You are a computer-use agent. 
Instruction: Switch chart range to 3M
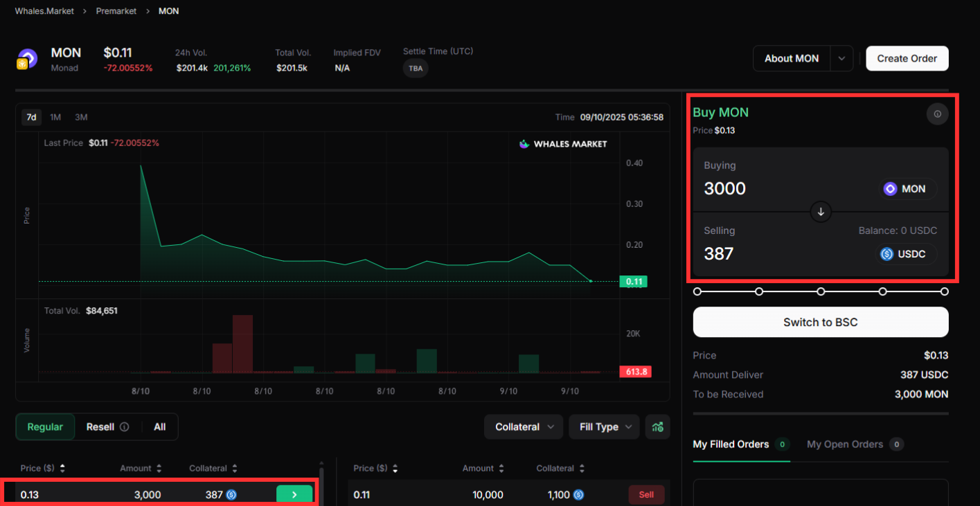[81, 117]
